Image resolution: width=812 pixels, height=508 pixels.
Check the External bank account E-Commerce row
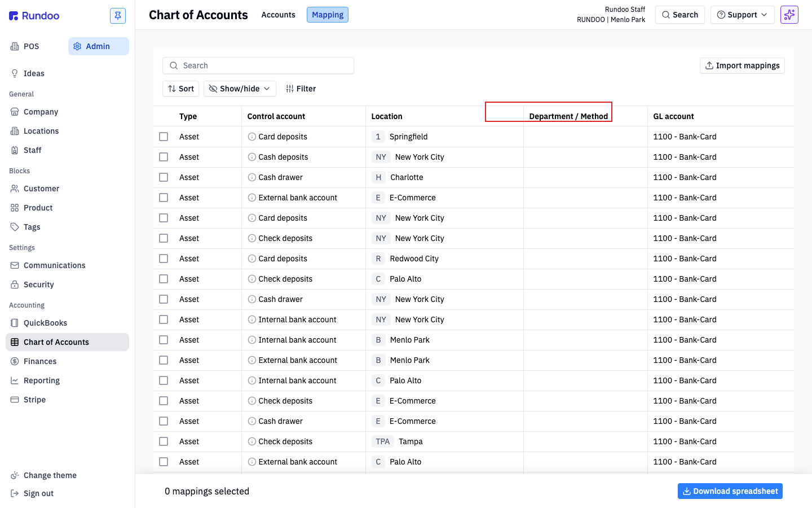[164, 198]
